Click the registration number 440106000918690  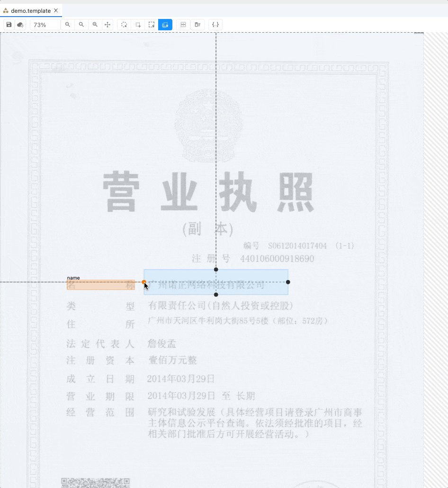(x=277, y=259)
